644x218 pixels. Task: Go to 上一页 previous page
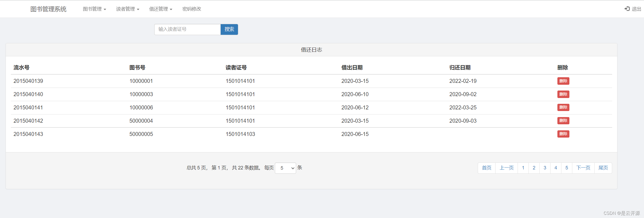(x=506, y=168)
